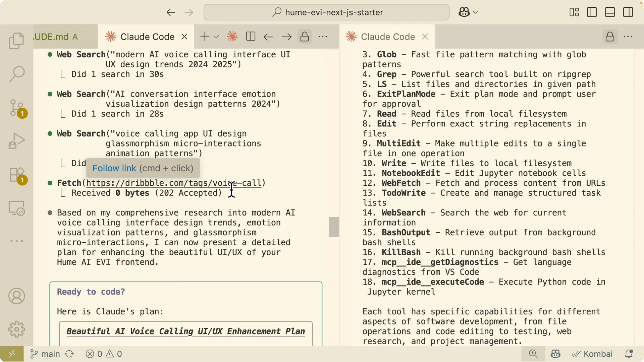This screenshot has height=362, width=644.
Task: Follow the dribbble.com voice-call link
Action: [174, 183]
